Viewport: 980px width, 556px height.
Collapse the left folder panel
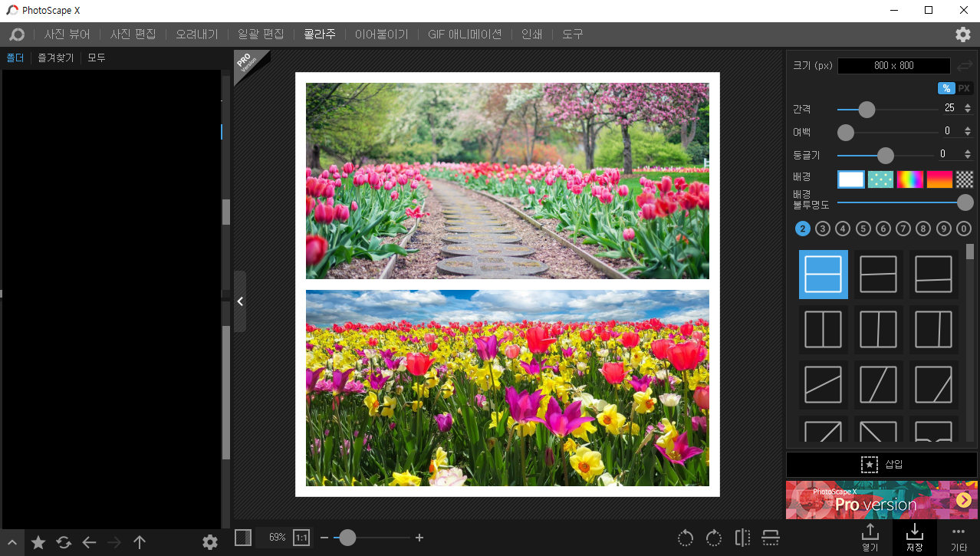point(240,301)
